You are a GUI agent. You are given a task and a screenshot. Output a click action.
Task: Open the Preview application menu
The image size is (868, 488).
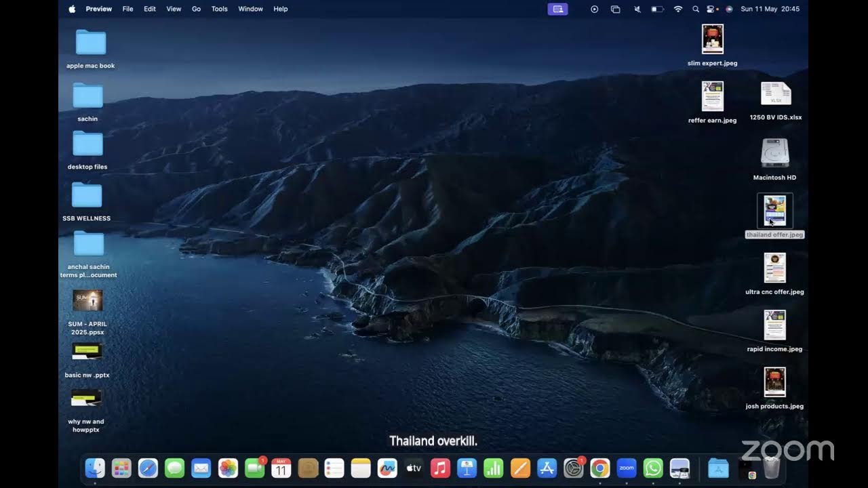coord(99,9)
